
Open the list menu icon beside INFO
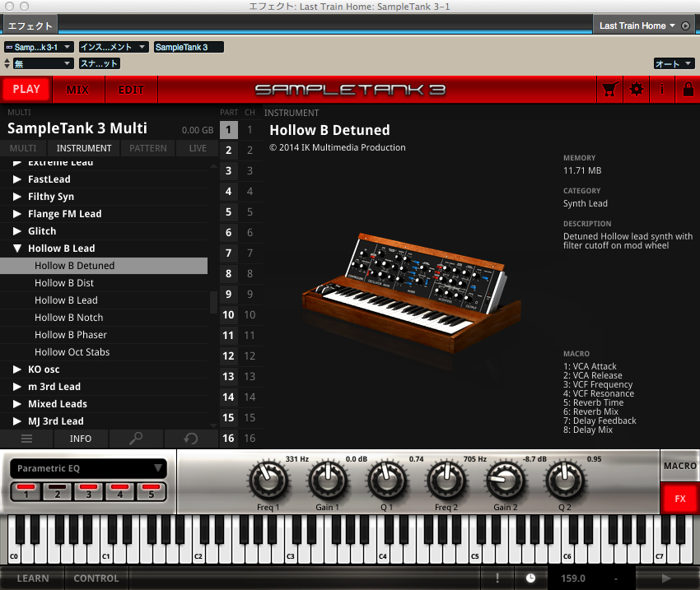[x=27, y=439]
